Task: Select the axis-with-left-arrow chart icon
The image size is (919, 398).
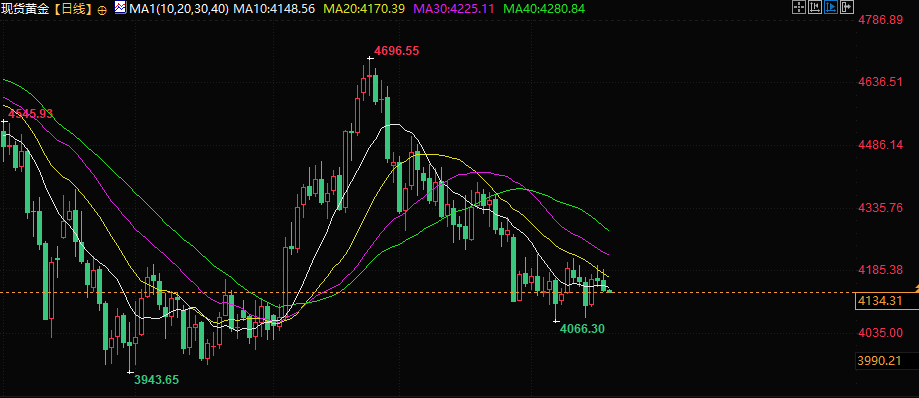Action: click(x=815, y=8)
